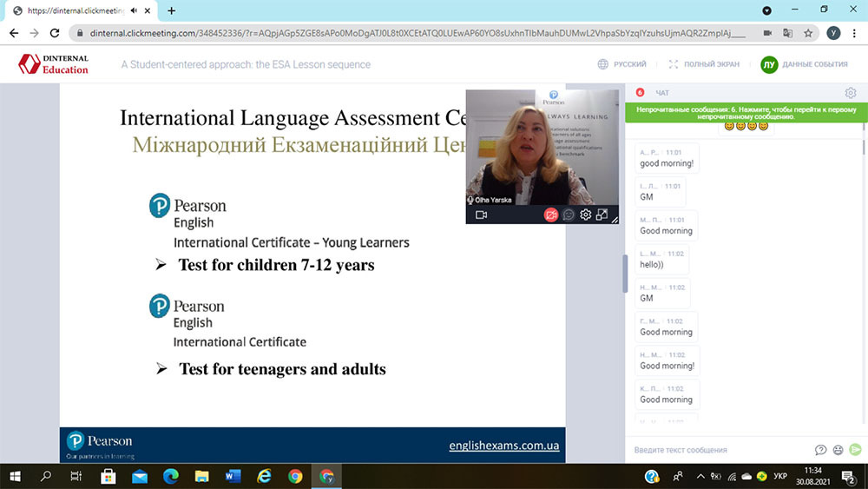The image size is (868, 489).
Task: Click the camera icon at video panel left
Action: [481, 215]
